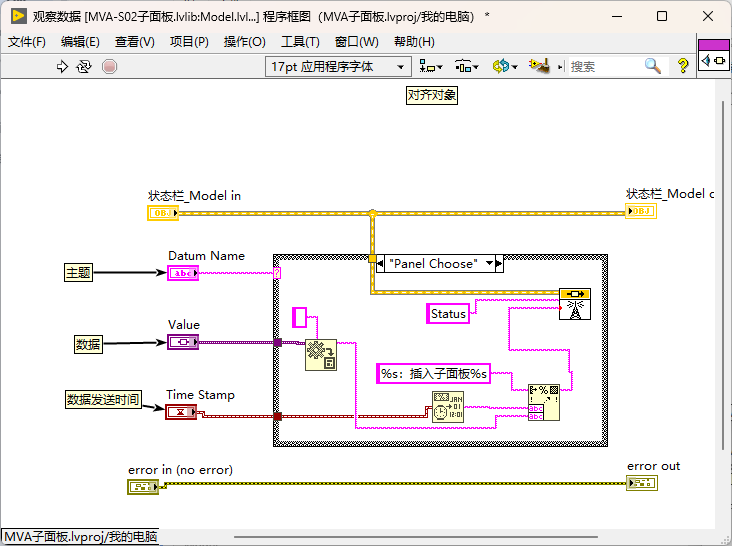The image size is (732, 546).
Task: Click the Abort Execution stop button
Action: coord(110,67)
